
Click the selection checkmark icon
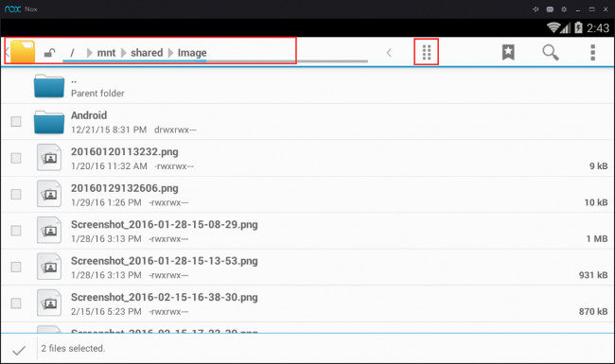pyautogui.click(x=19, y=350)
